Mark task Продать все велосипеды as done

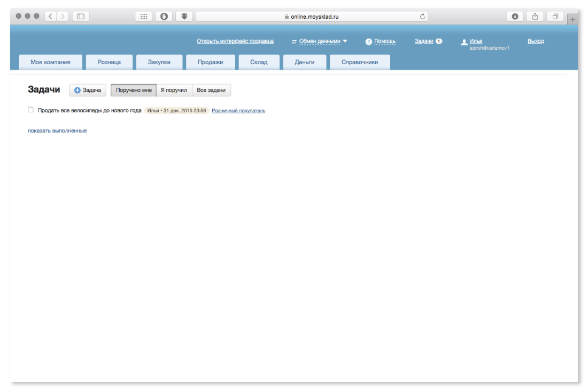31,110
